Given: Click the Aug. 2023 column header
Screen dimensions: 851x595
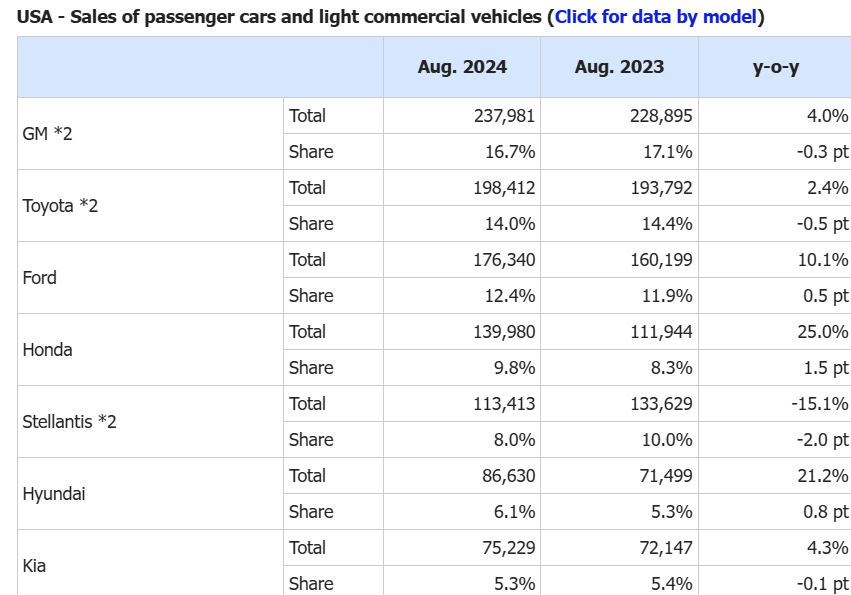Looking at the screenshot, I should click(619, 67).
